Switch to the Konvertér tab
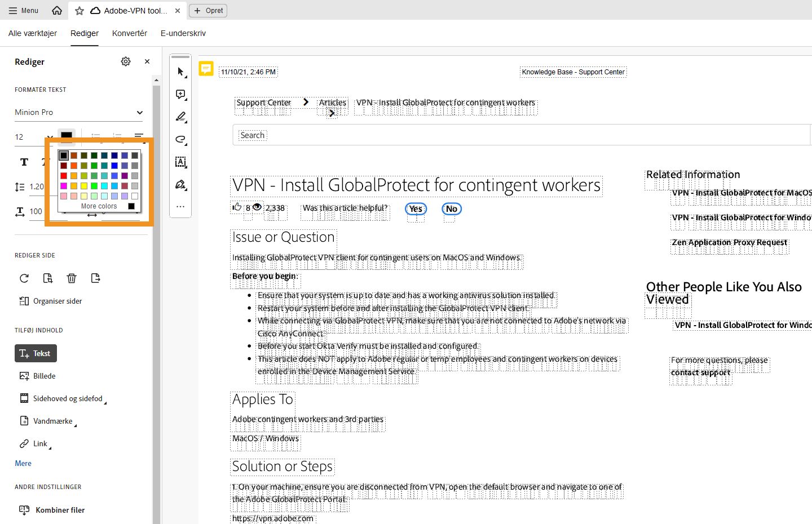This screenshot has width=812, height=524. click(129, 33)
